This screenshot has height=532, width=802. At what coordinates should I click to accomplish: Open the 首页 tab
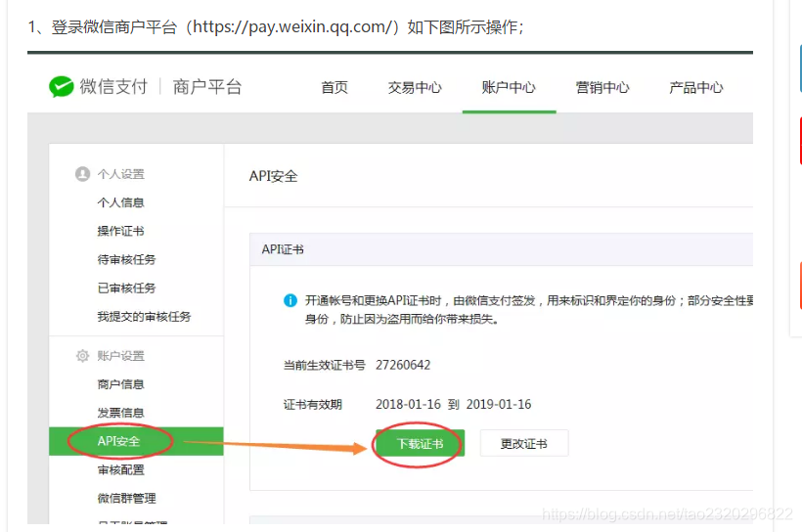click(334, 87)
